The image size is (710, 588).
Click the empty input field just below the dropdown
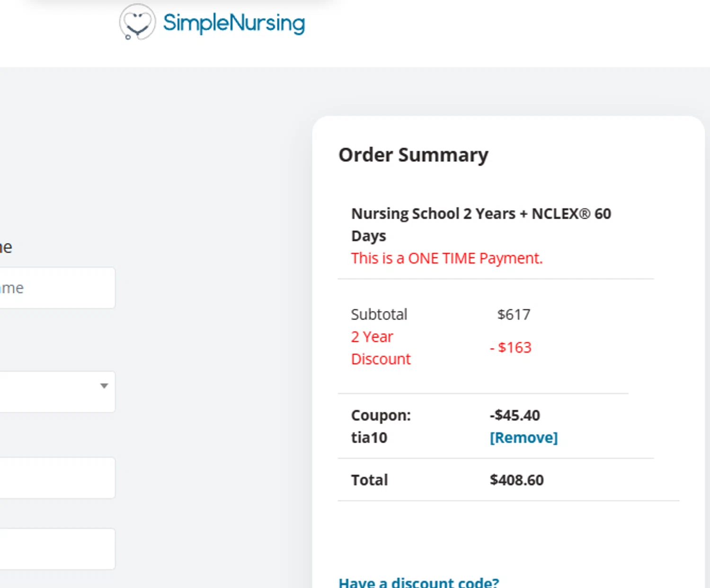[x=57, y=478]
